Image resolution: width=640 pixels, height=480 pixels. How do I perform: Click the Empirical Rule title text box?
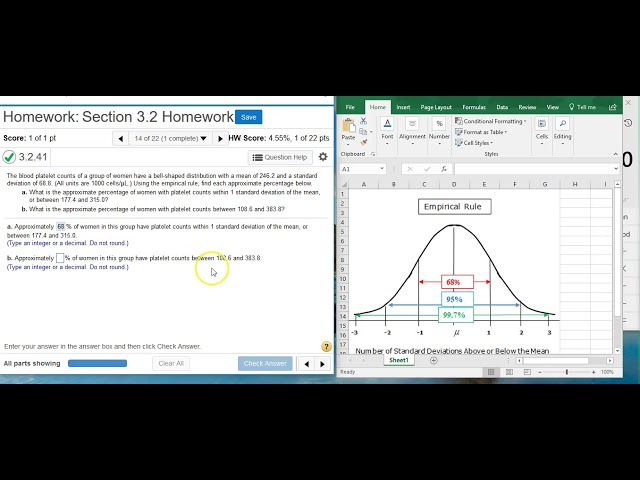(x=454, y=207)
